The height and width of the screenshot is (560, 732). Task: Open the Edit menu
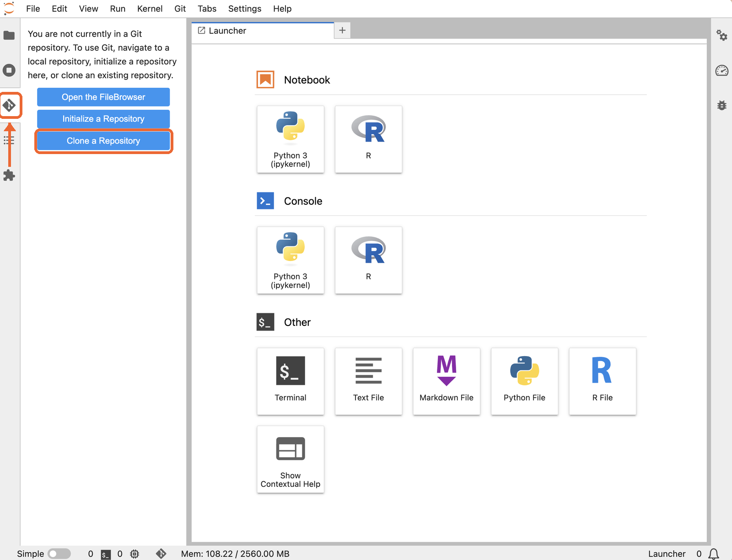click(x=59, y=9)
